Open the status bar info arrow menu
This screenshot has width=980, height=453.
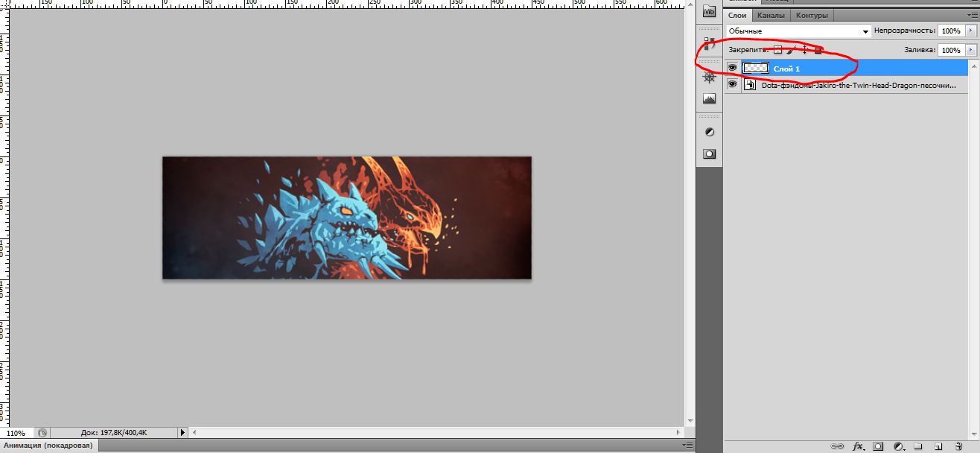[183, 432]
